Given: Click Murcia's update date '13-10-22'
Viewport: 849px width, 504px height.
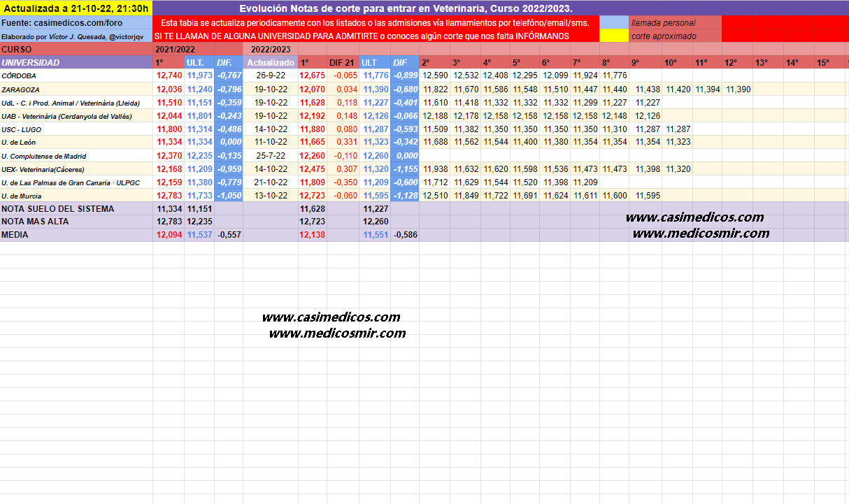Looking at the screenshot, I should pos(271,196).
